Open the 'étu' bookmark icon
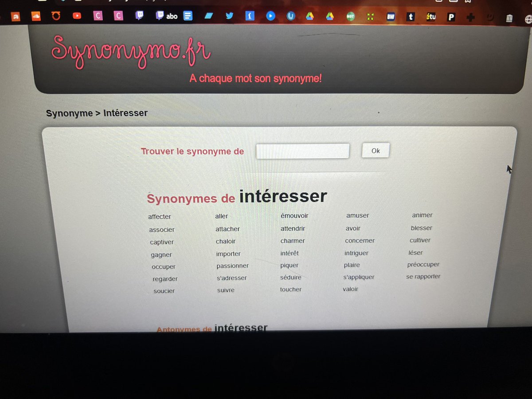Screen dimensions: 532x399 (431, 18)
